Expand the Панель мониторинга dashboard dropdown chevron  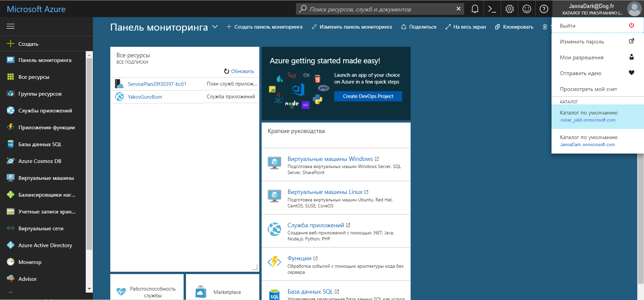point(215,27)
